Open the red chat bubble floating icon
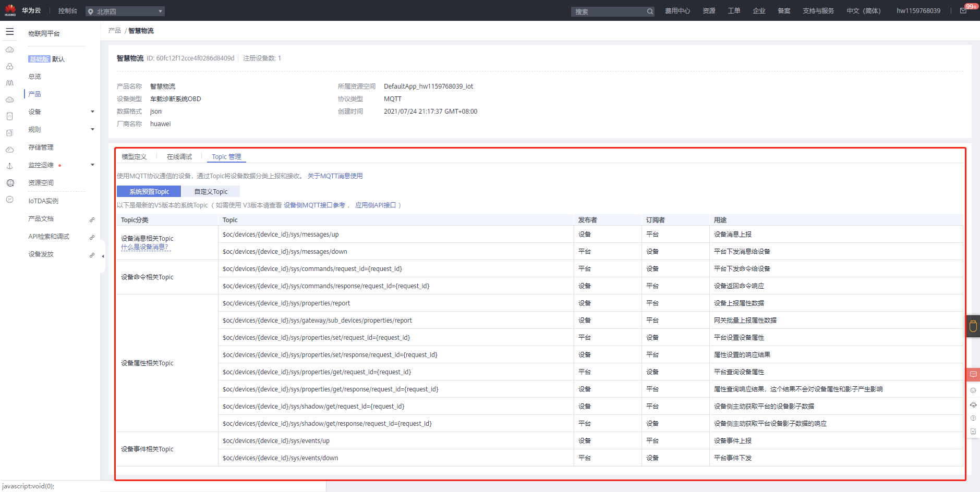 click(x=973, y=374)
